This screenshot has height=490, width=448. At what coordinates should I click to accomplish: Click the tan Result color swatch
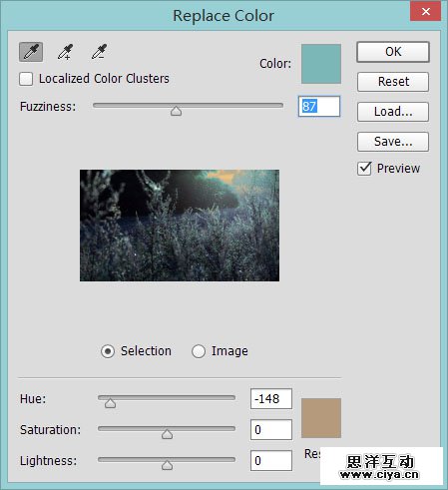coord(321,418)
